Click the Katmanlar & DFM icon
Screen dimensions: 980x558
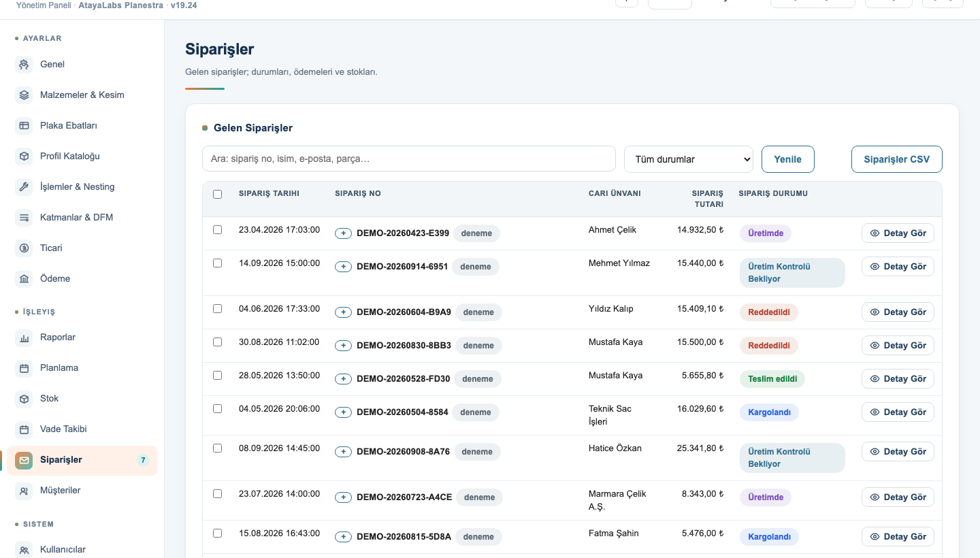pos(24,218)
